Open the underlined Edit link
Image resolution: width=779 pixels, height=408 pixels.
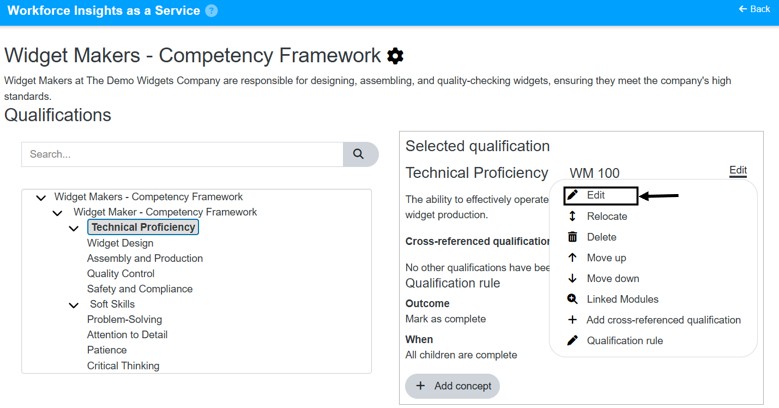point(738,170)
